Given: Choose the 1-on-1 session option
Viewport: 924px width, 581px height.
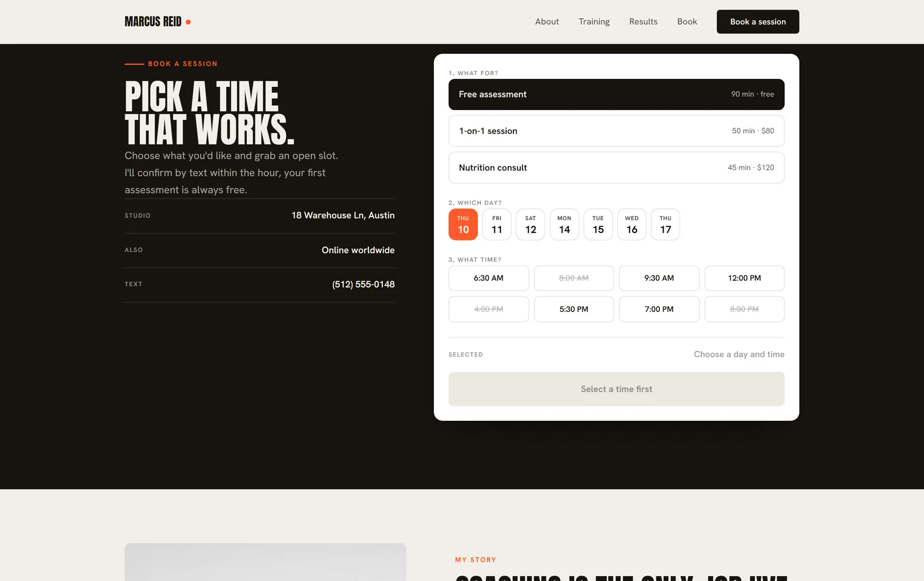Looking at the screenshot, I should coord(617,131).
